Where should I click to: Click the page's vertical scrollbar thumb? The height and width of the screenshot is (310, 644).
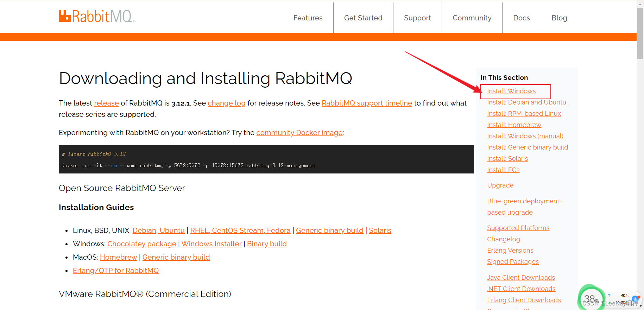pyautogui.click(x=640, y=33)
